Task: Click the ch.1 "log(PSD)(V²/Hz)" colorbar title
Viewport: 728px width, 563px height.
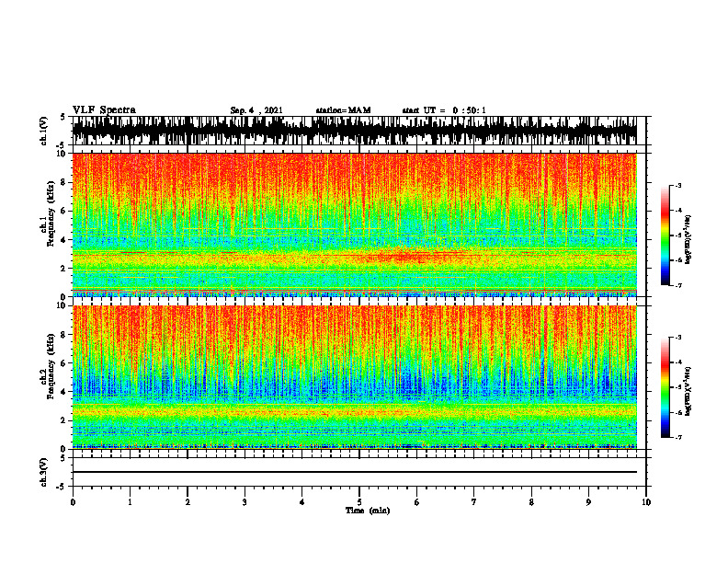Action: tap(688, 239)
